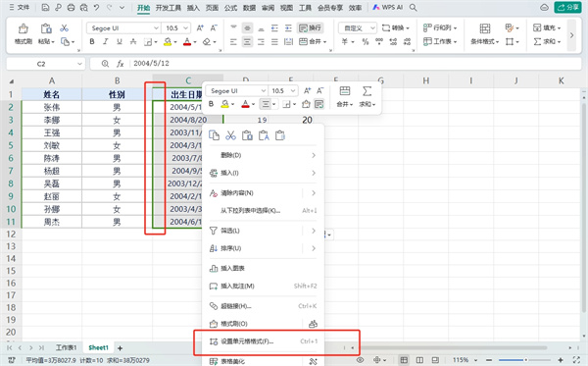Screen dimensions: 588x366
Task: Click the font color red A icon in the ribbon
Action: [187, 41]
